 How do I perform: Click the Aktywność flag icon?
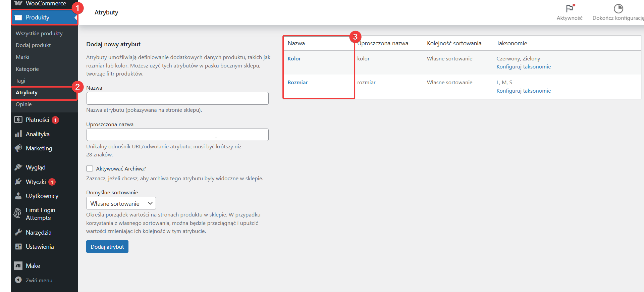click(569, 9)
